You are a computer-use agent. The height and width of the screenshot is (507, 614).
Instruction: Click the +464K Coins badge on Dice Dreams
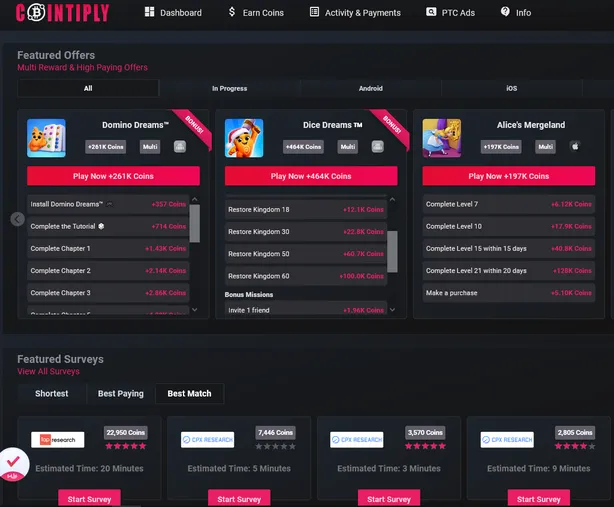tap(303, 147)
